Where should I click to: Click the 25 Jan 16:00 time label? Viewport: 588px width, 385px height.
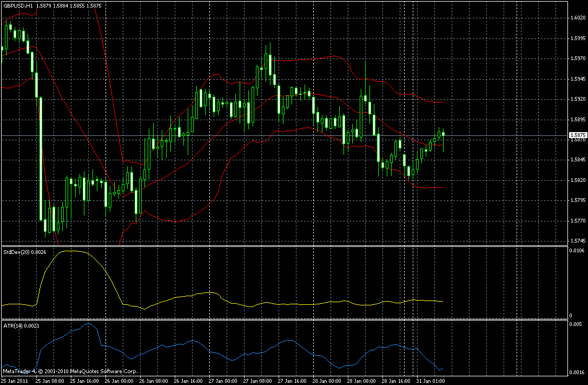tap(85, 381)
